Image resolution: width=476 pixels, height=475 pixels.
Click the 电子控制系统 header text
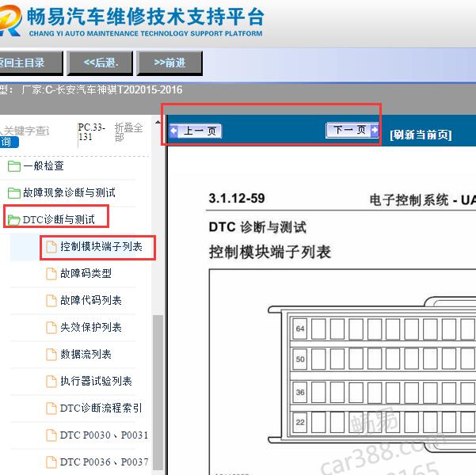[409, 200]
